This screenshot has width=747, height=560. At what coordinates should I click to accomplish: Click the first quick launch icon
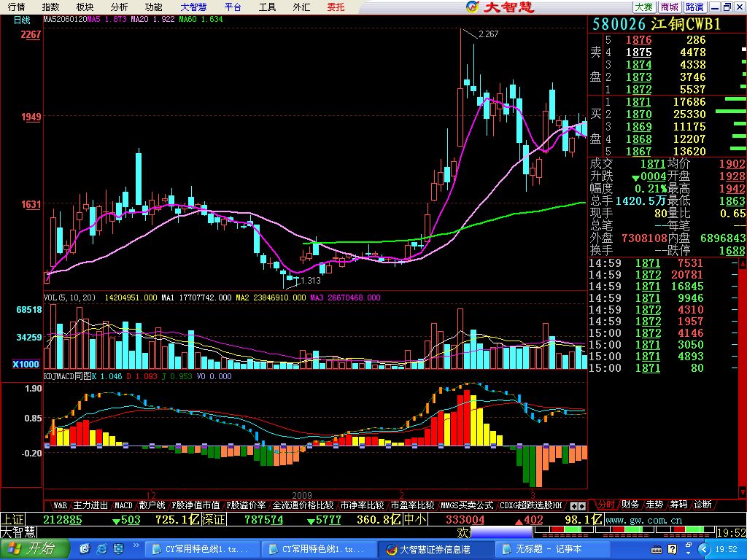tap(85, 549)
